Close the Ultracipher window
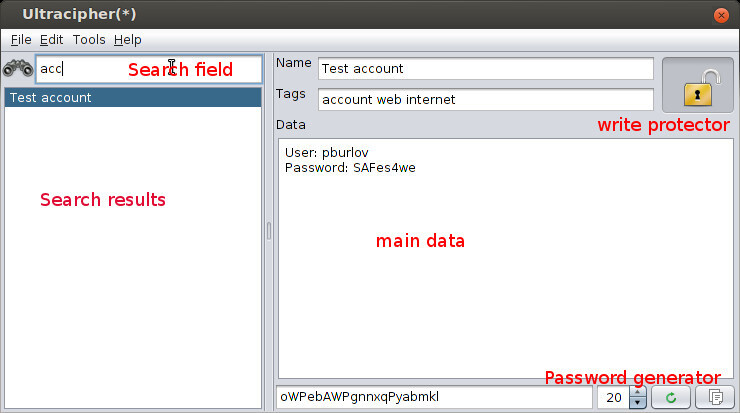 [721, 15]
